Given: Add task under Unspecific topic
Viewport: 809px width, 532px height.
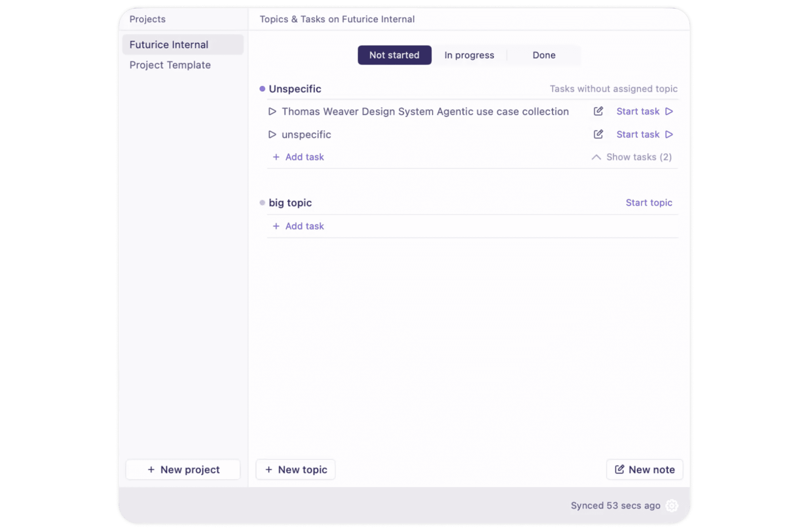Looking at the screenshot, I should pos(298,157).
